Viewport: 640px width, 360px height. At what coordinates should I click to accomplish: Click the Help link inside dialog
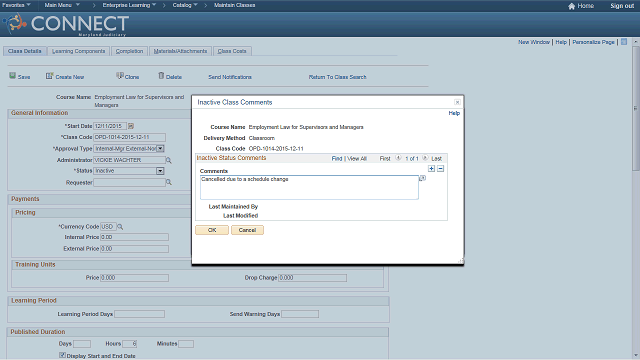[454, 113]
